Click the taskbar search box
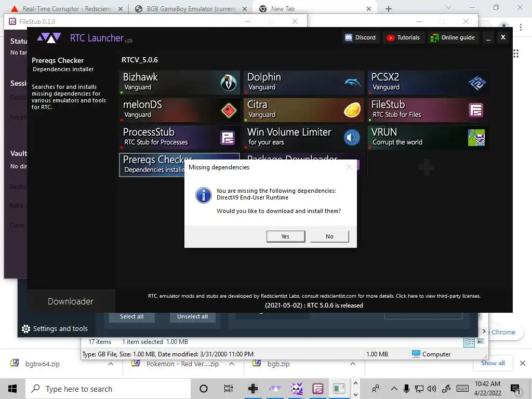The height and width of the screenshot is (399, 532). pyautogui.click(x=108, y=389)
